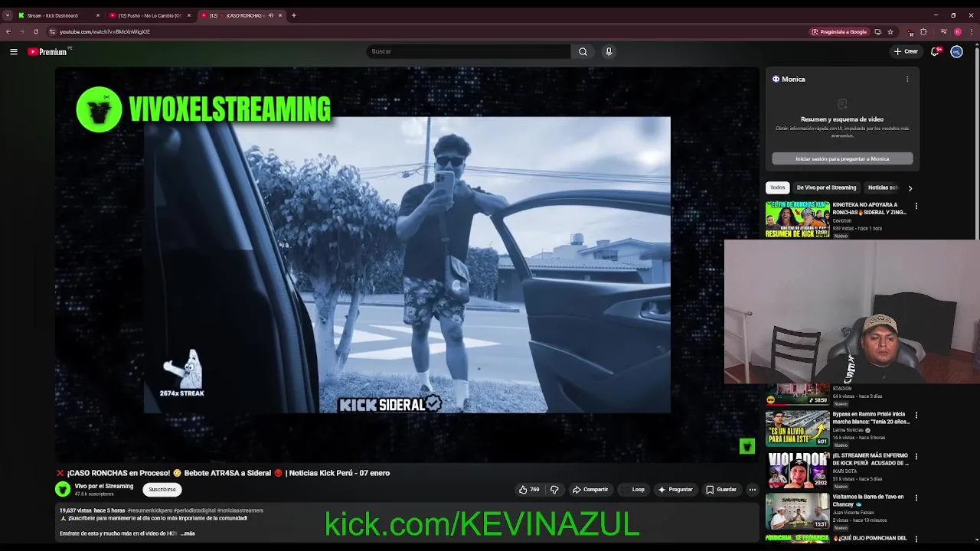
Task: Select the Todos filter chip
Action: 778,187
